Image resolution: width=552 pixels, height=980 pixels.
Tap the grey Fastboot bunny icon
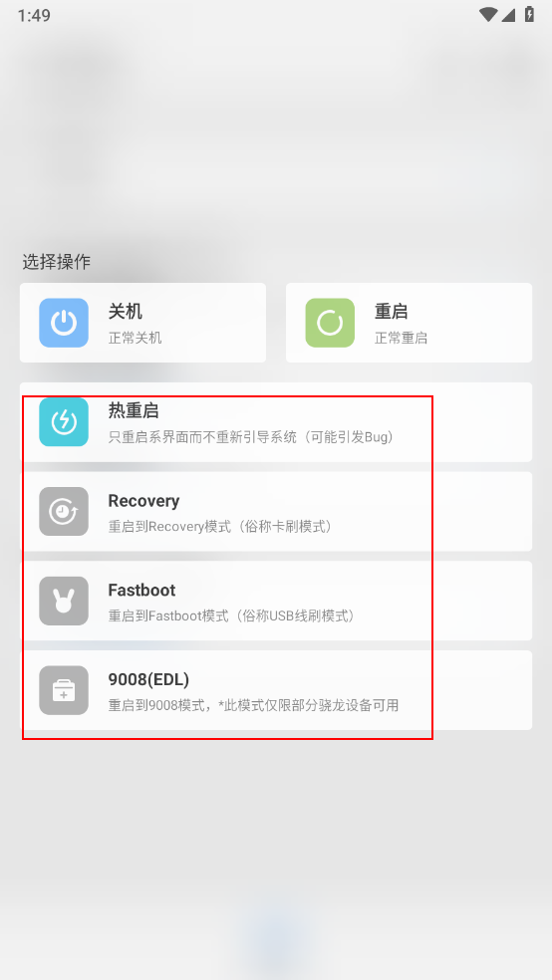[x=64, y=601]
